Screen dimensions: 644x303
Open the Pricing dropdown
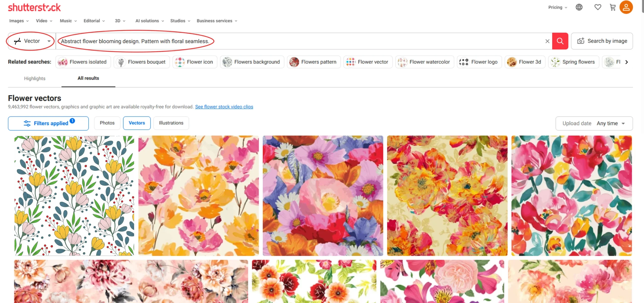tap(557, 7)
